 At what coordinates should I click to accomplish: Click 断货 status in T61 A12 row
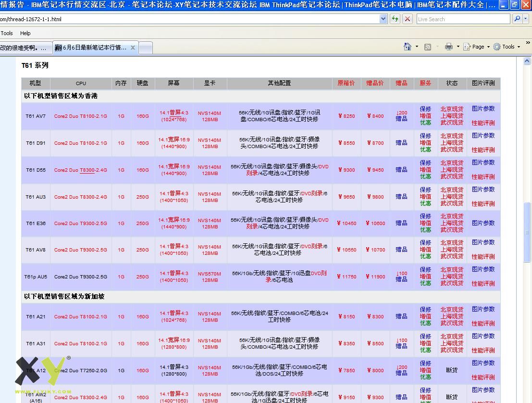(x=452, y=370)
